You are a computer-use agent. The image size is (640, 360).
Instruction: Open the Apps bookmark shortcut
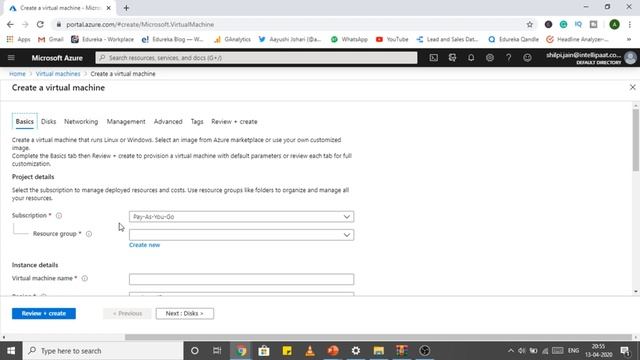[x=18, y=40]
